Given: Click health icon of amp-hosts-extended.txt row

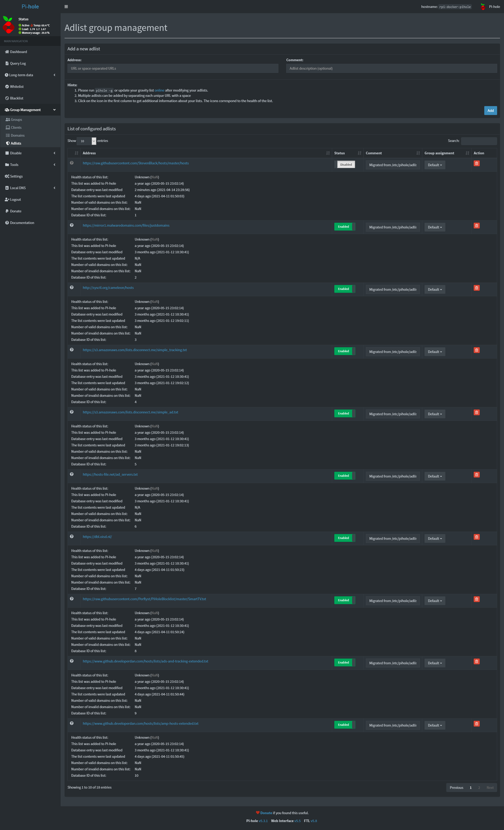Looking at the screenshot, I should (x=72, y=723).
